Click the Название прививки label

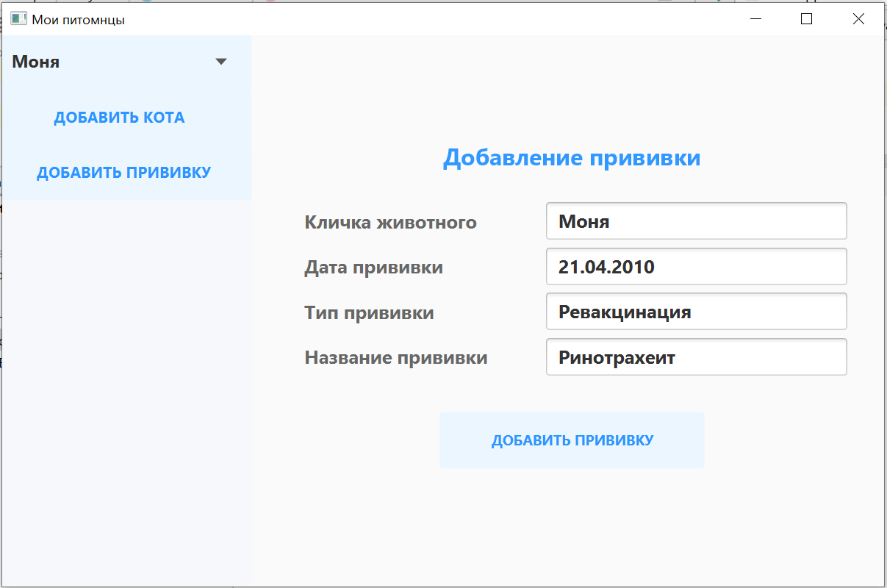click(x=397, y=357)
